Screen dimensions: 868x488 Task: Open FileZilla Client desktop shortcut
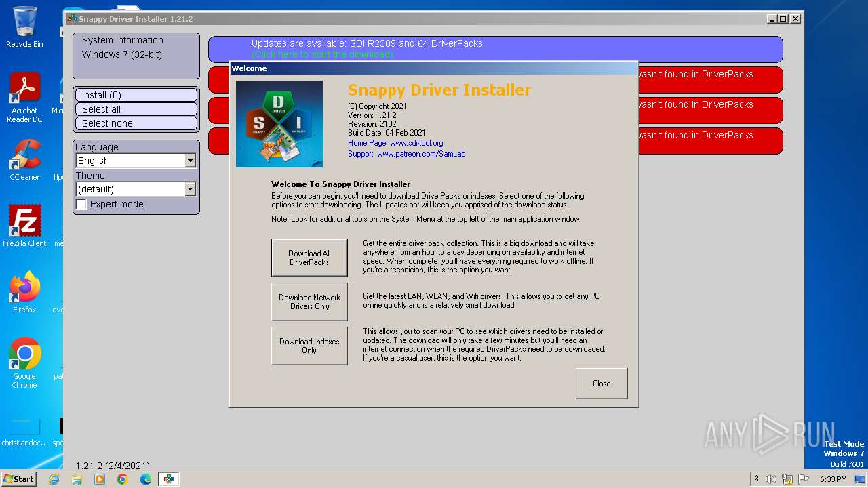[x=24, y=226]
